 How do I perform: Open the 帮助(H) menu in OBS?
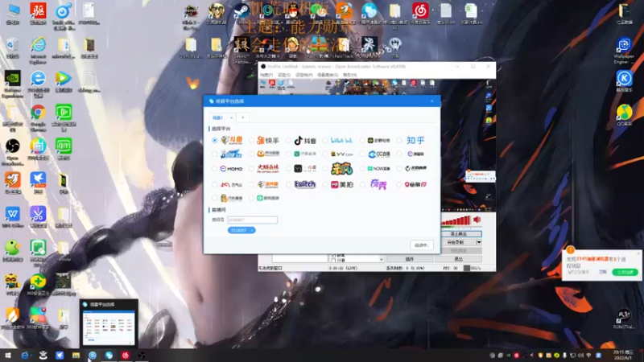pyautogui.click(x=350, y=75)
